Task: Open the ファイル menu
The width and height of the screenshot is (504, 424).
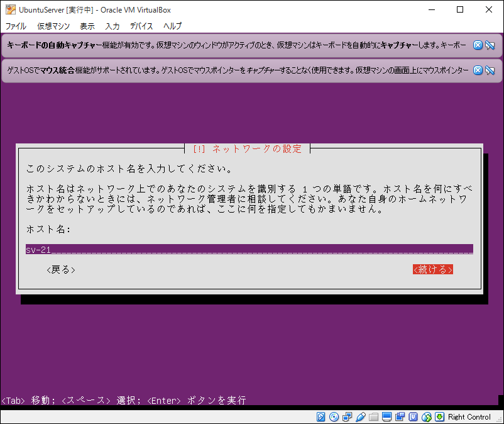Action: pyautogui.click(x=16, y=26)
